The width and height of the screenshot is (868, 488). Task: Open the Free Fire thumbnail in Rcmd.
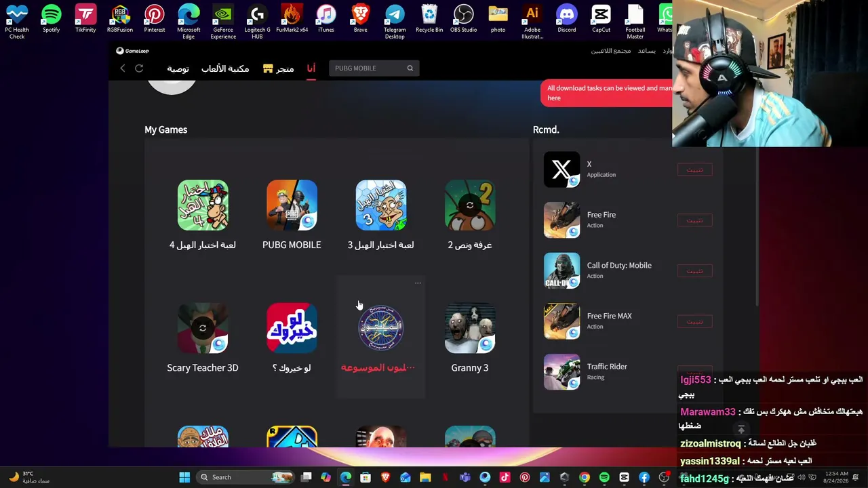click(561, 220)
